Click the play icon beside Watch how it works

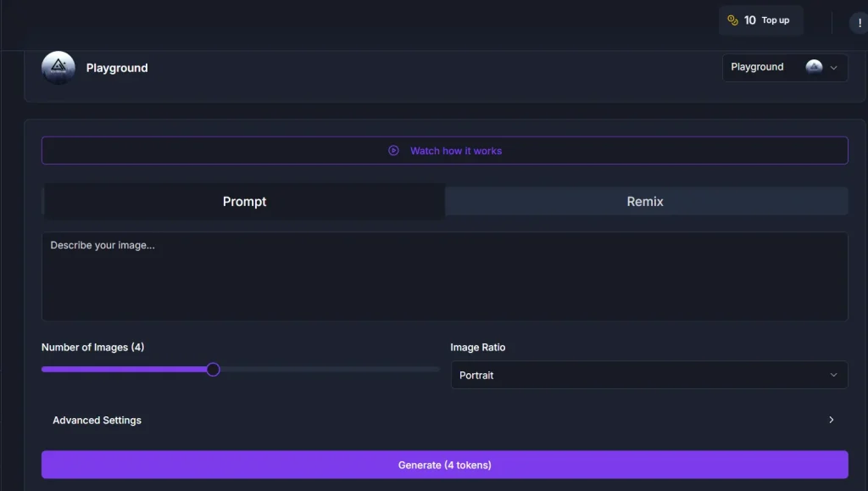(x=393, y=151)
